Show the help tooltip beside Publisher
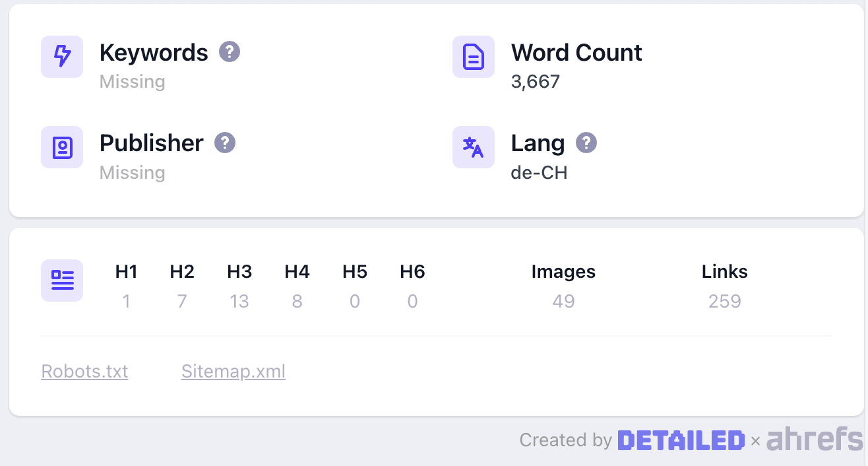 pos(225,143)
